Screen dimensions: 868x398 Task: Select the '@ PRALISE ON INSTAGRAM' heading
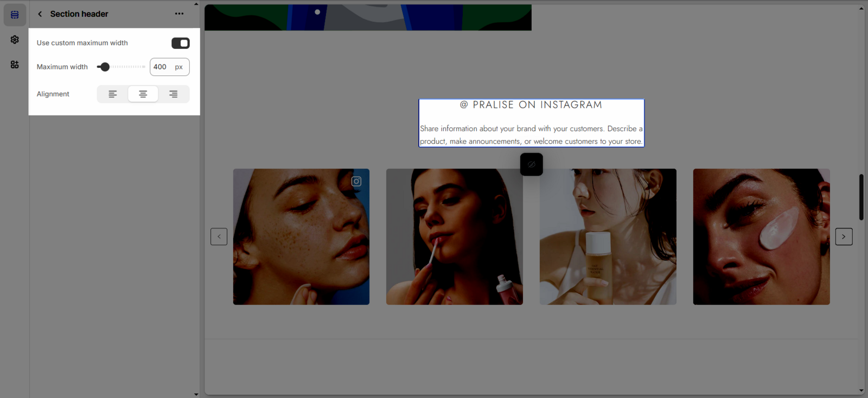tap(531, 105)
